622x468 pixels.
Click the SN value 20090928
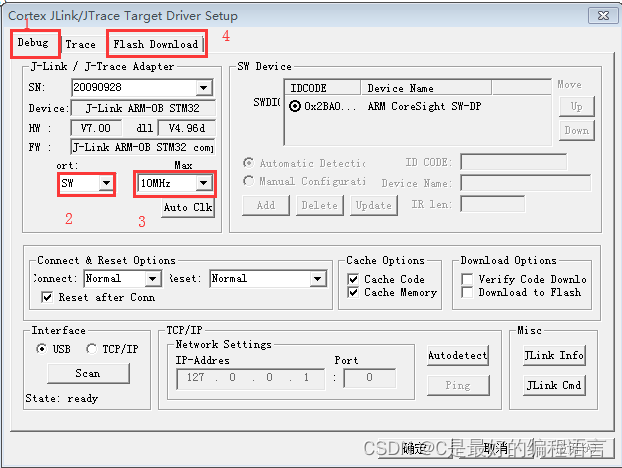98,87
